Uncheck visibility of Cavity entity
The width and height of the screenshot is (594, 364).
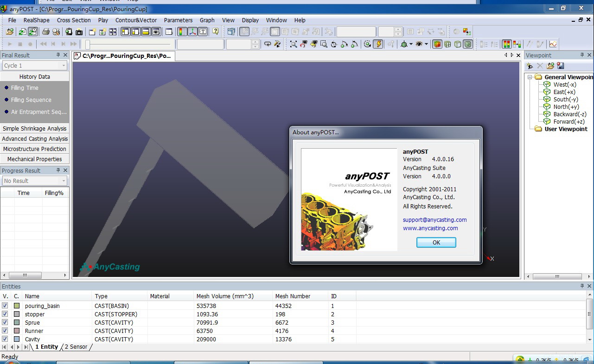[5, 339]
